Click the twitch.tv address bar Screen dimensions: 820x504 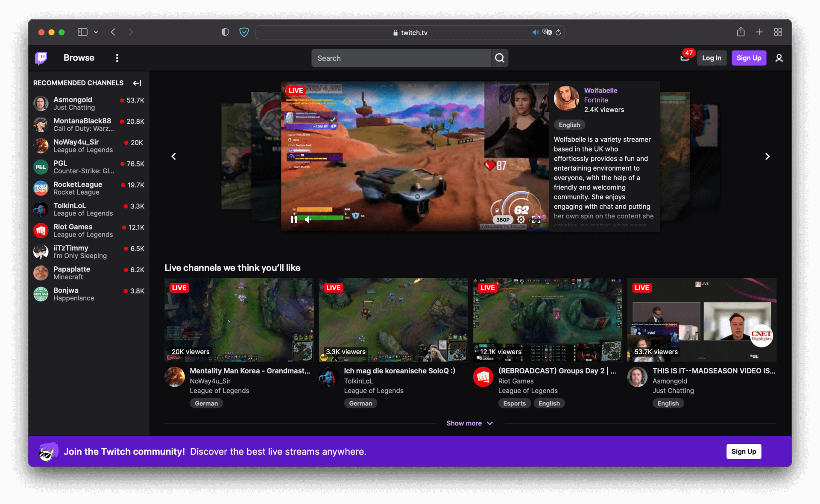[410, 32]
